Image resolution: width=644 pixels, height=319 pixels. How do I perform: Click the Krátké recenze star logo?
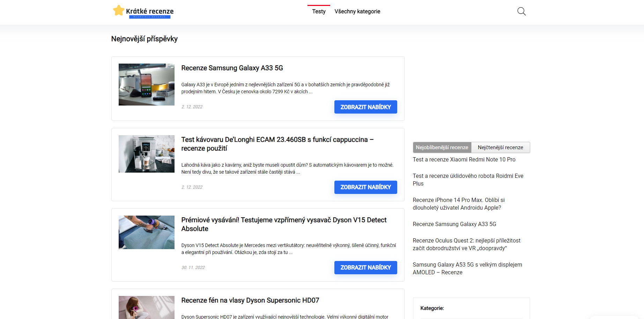pos(143,12)
